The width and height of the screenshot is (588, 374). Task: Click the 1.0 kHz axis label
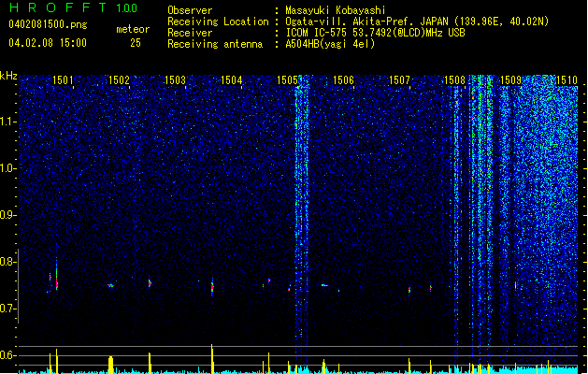pyautogui.click(x=7, y=168)
